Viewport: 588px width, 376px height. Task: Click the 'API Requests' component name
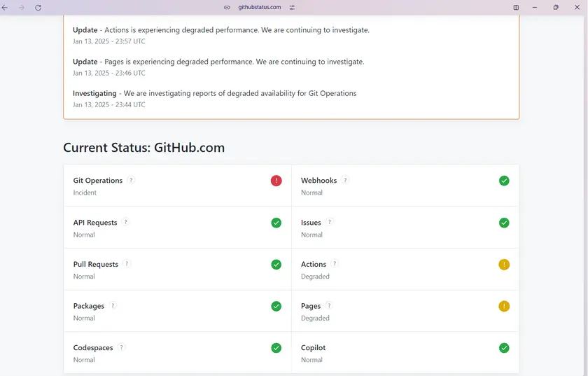(95, 223)
